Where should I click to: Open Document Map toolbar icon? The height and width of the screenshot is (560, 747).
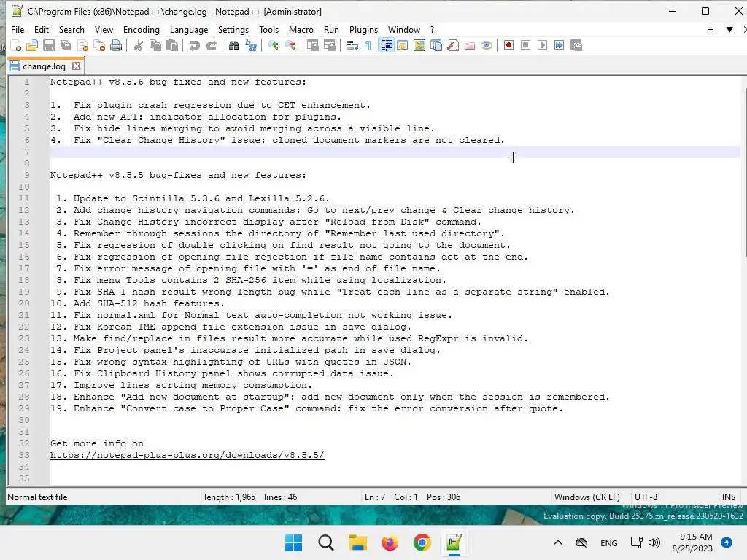point(419,45)
